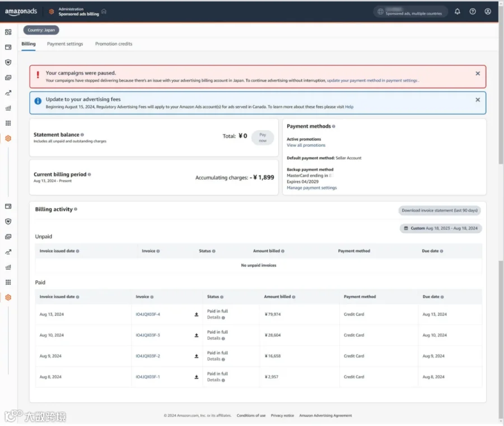This screenshot has width=504, height=426.
Task: Open Details for the Aug 9, 2024 invoice
Action: point(214,359)
